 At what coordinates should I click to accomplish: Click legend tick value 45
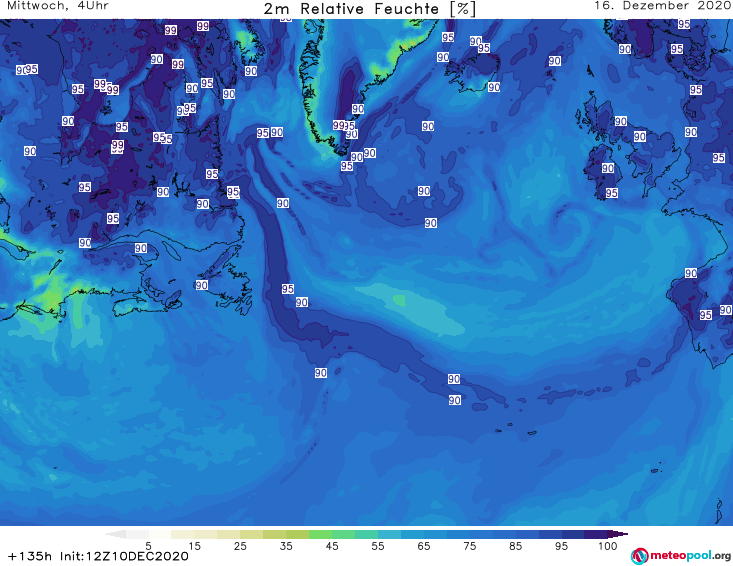click(x=332, y=546)
